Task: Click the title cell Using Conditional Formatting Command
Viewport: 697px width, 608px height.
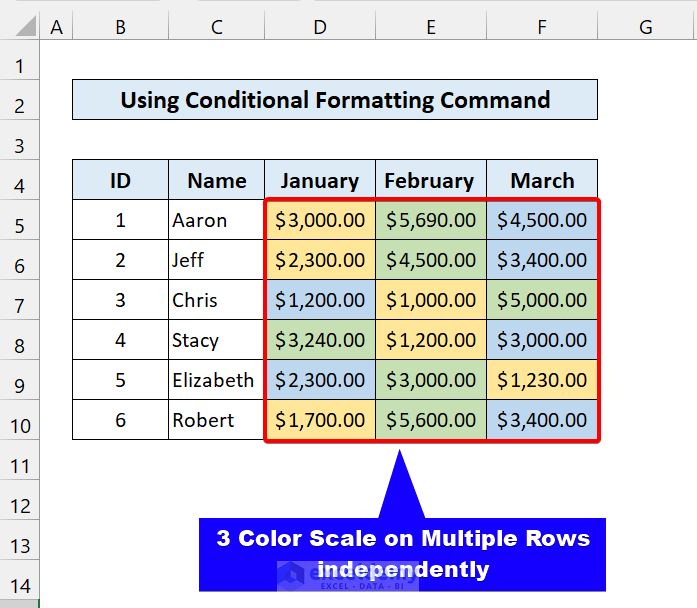Action: [x=335, y=100]
